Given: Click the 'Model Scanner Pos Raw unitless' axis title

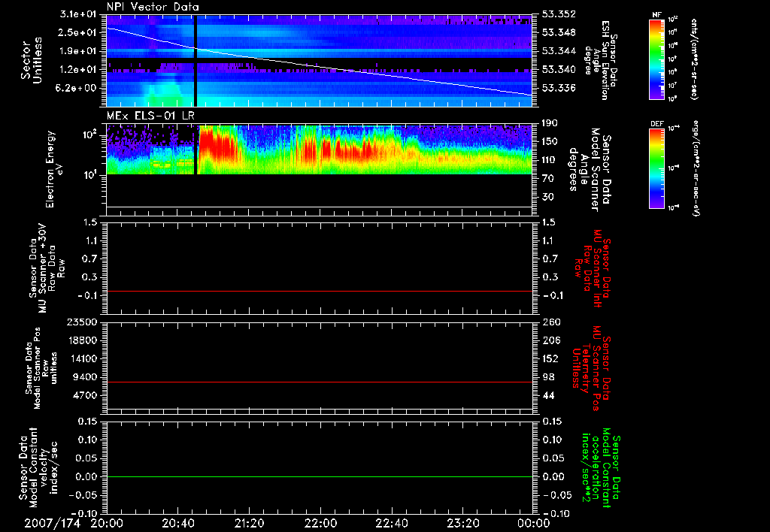Looking at the screenshot, I should click(41, 368).
